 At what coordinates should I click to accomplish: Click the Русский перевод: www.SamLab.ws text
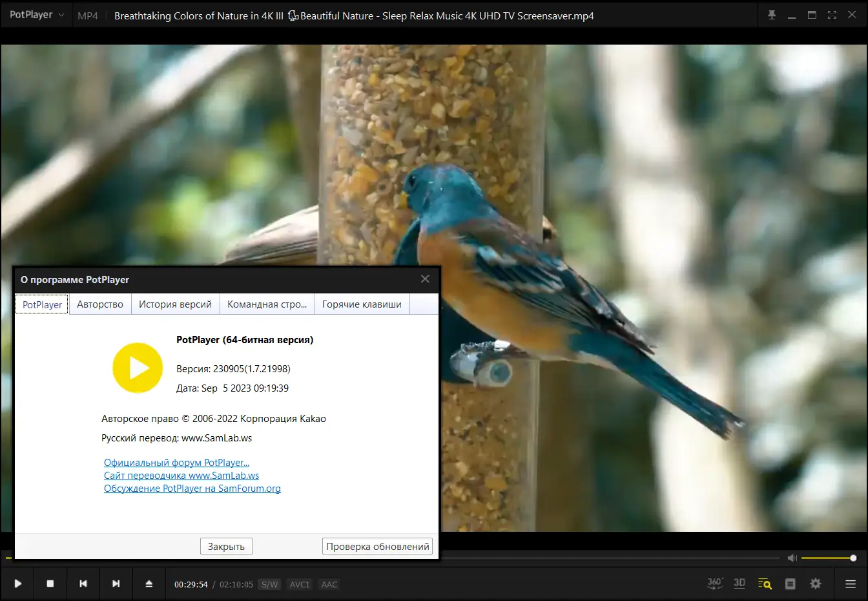176,438
